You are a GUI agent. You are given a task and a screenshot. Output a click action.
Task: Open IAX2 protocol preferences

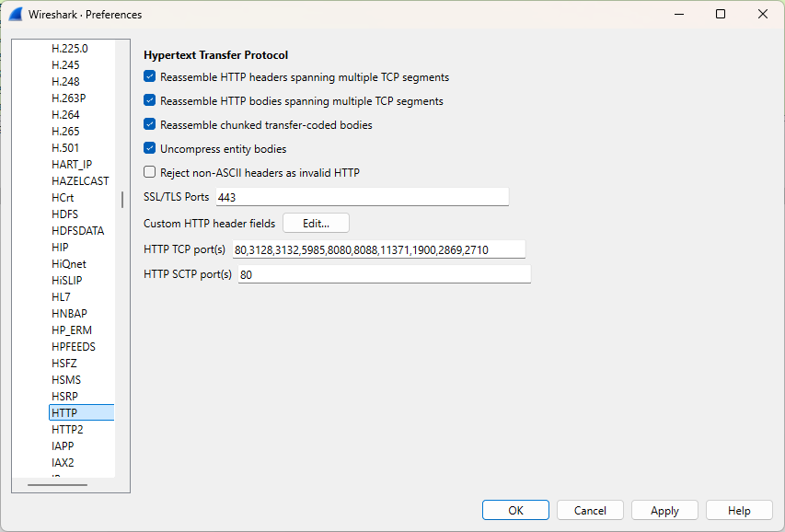point(63,462)
